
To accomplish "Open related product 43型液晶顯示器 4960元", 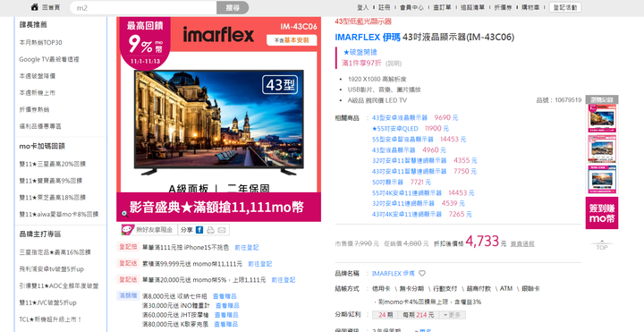I will pyautogui.click(x=394, y=150).
